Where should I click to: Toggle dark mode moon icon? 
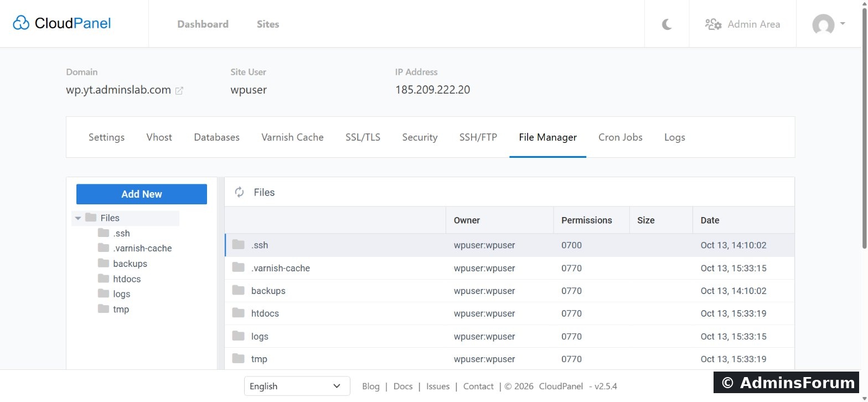[667, 24]
